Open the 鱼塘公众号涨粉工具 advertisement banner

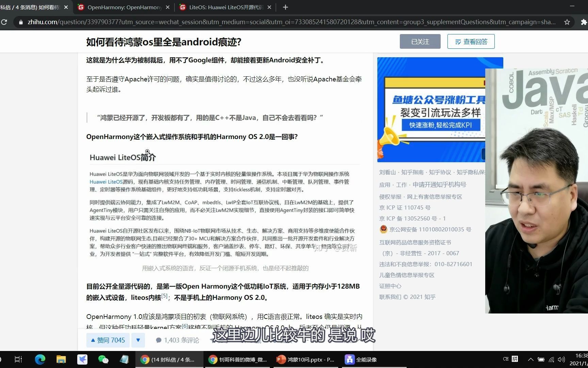tap(431, 110)
